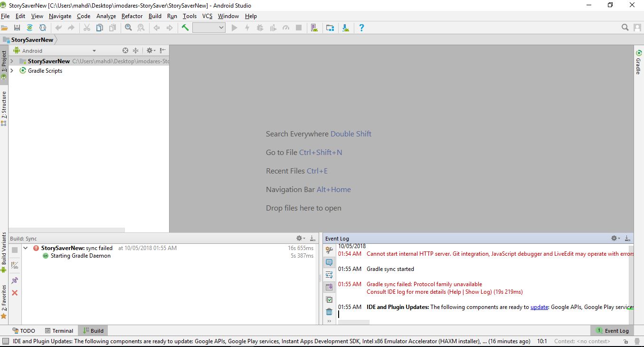The image size is (644, 347).
Task: Open the SDK Manager toolbar icon
Action: click(345, 28)
